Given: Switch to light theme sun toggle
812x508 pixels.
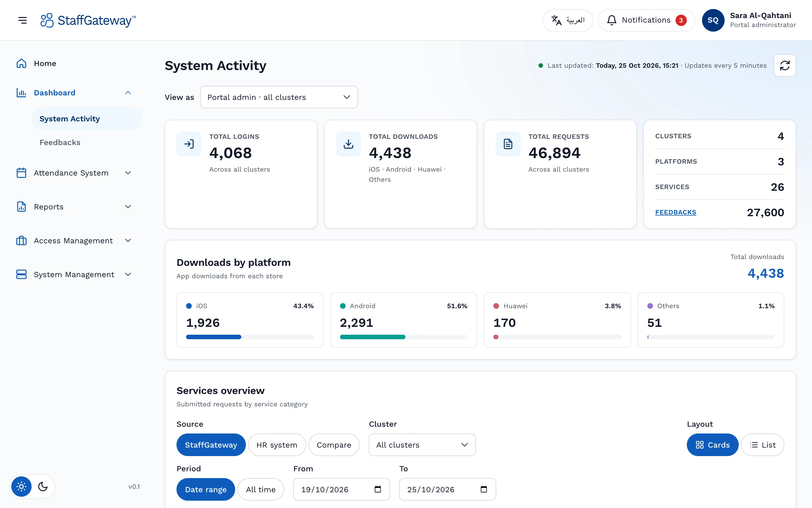Looking at the screenshot, I should coord(21,486).
